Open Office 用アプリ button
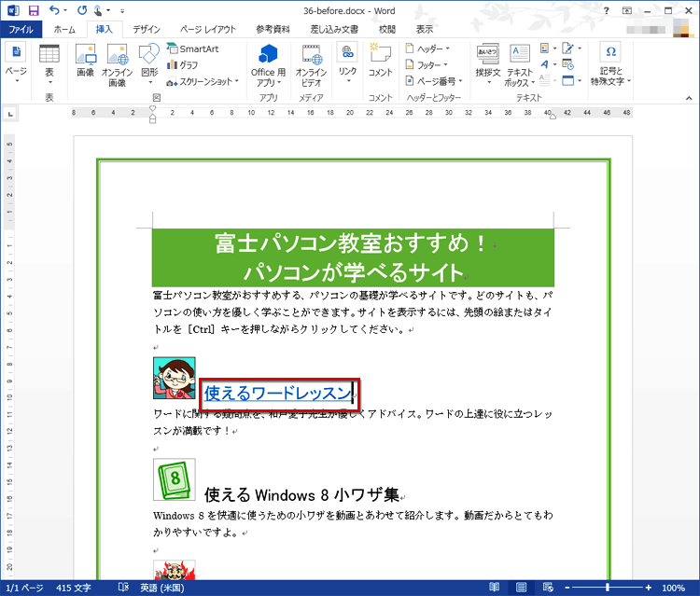 [x=268, y=65]
